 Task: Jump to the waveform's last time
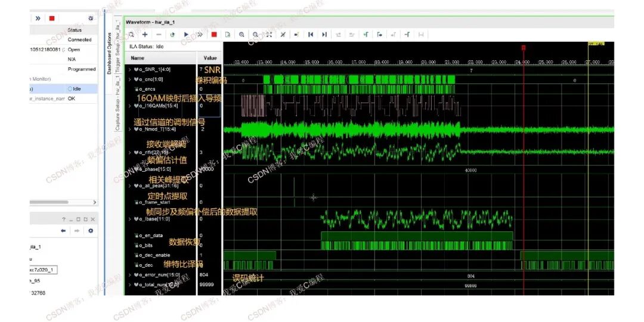[324, 35]
